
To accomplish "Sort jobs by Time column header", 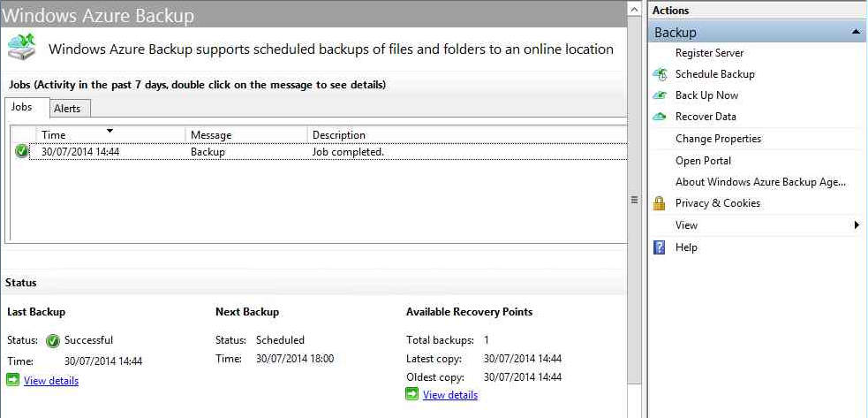I will tap(110, 134).
